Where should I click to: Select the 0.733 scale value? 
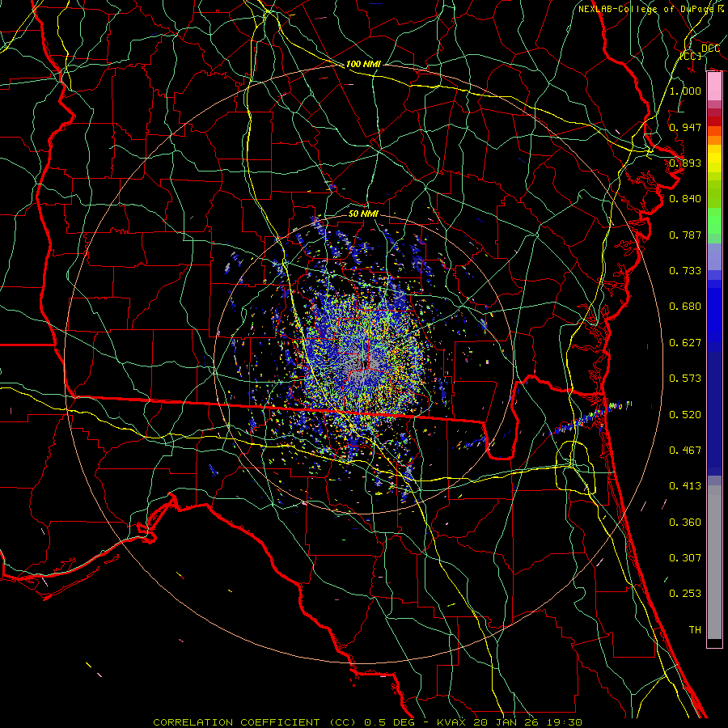tap(685, 271)
